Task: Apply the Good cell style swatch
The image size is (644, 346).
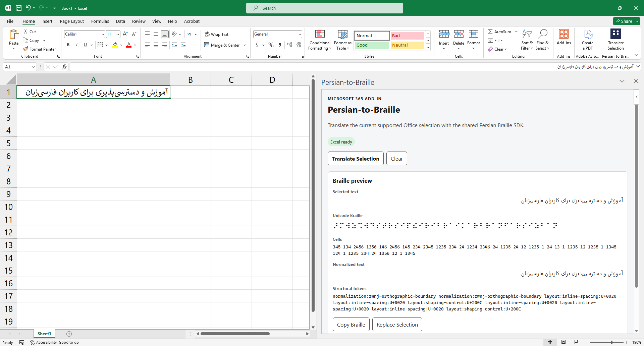Action: click(x=372, y=45)
